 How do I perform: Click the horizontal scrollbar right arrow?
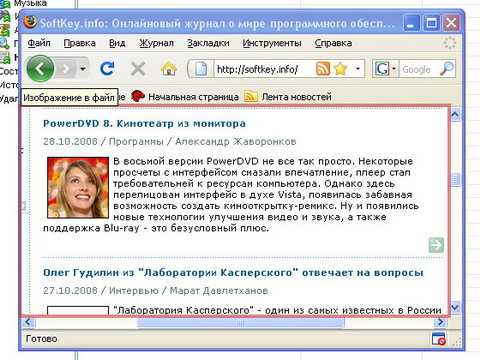(441, 322)
